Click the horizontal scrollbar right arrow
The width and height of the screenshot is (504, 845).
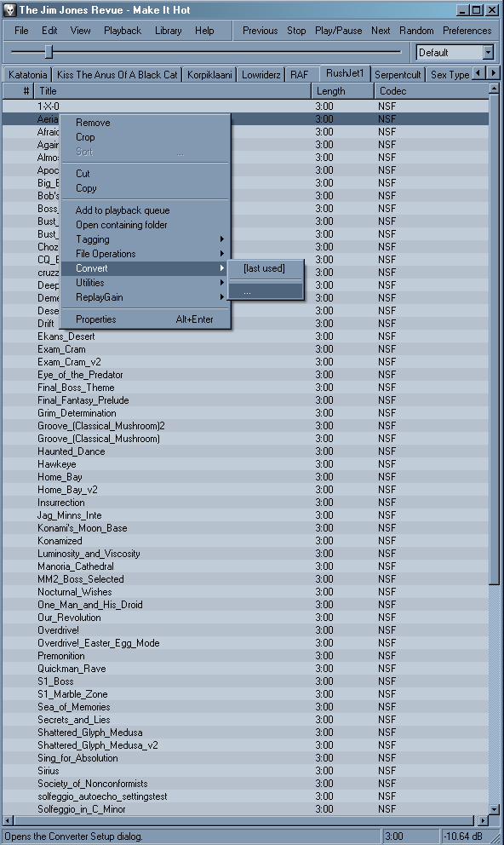tap(483, 820)
